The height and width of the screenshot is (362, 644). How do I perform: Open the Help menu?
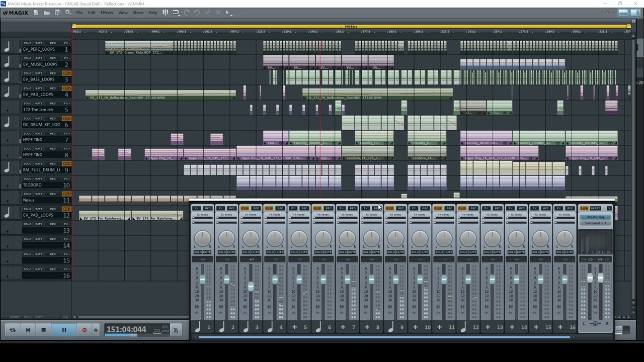pos(153,13)
